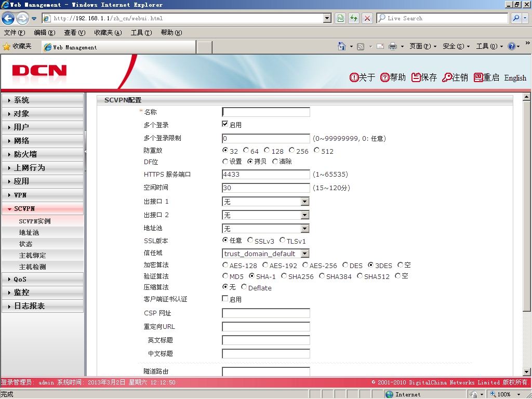This screenshot has height=399, width=532.
Task: Select Deflate compression algorithm
Action: [x=244, y=287]
